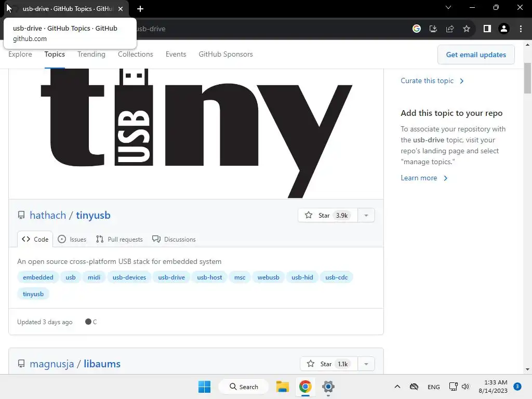Open the Pull requests tab of tinyusb
The height and width of the screenshot is (399, 532).
tap(119, 239)
